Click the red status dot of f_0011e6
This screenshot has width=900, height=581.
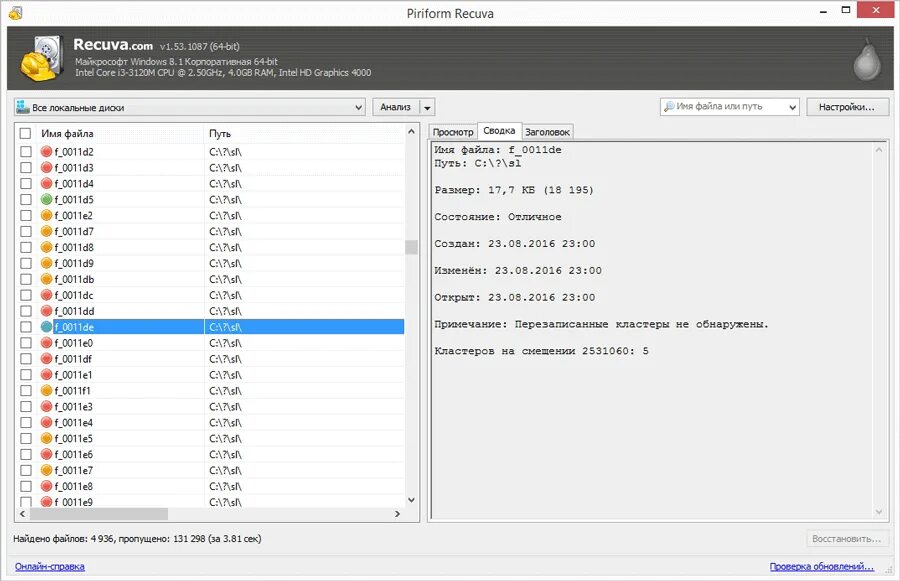(46, 454)
